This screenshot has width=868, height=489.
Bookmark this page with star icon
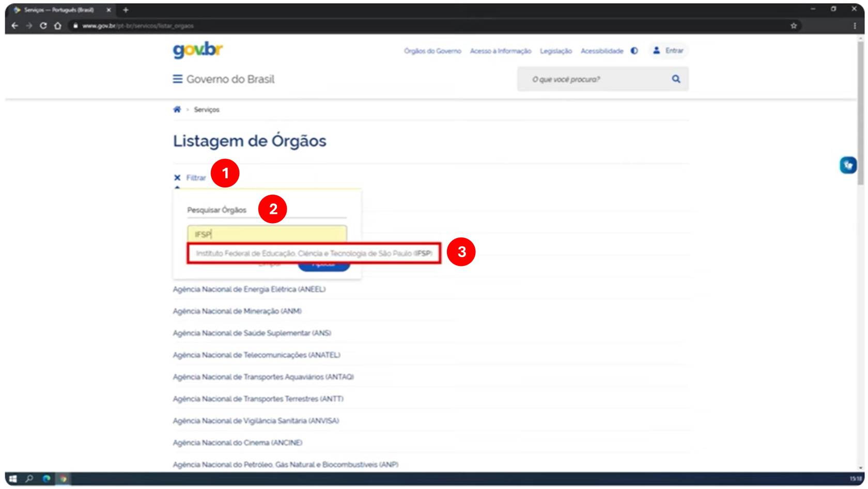[794, 26]
